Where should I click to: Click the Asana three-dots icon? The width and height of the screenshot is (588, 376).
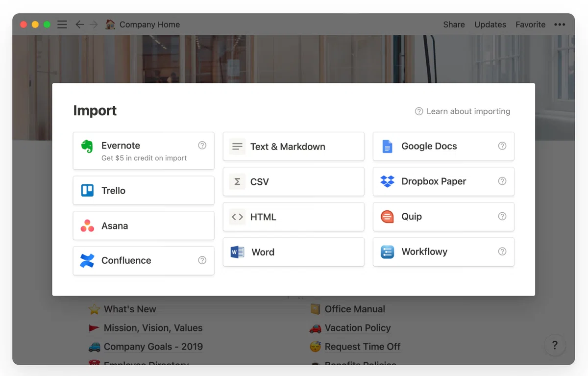[87, 226]
